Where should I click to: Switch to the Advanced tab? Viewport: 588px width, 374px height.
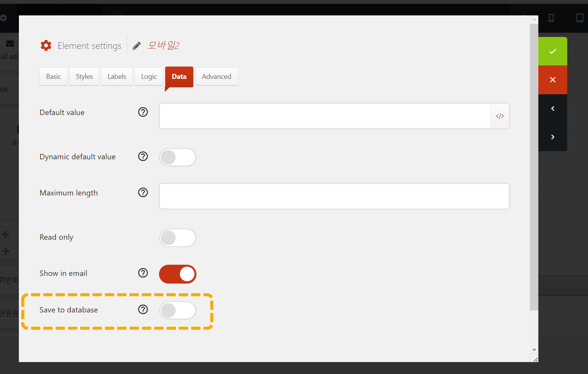[216, 77]
